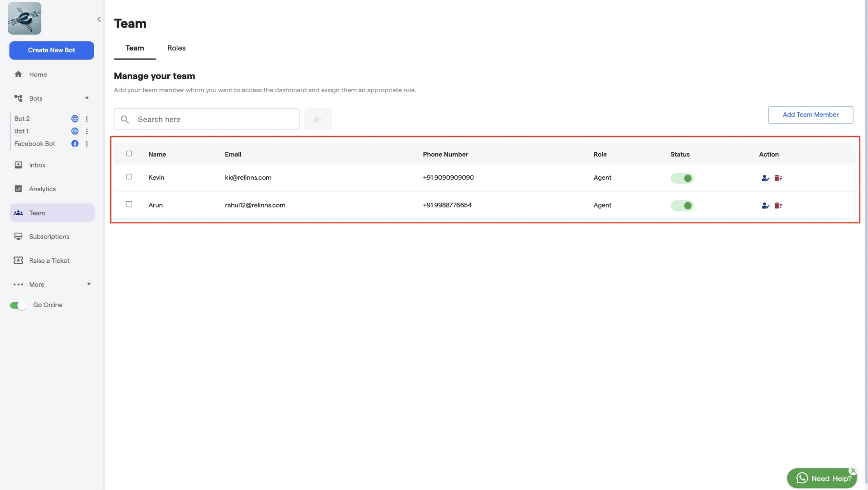Click the email rahul12@relinns.com
868x490 pixels.
[x=255, y=205]
